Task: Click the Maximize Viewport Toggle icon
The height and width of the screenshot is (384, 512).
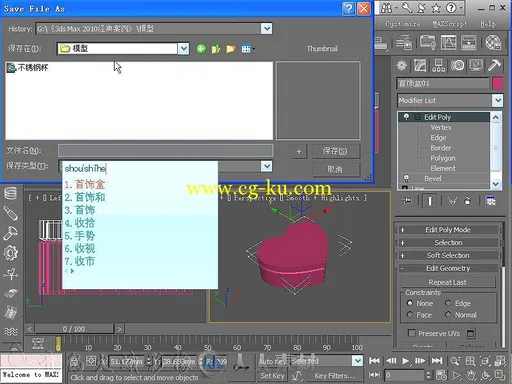Action: pos(500,375)
